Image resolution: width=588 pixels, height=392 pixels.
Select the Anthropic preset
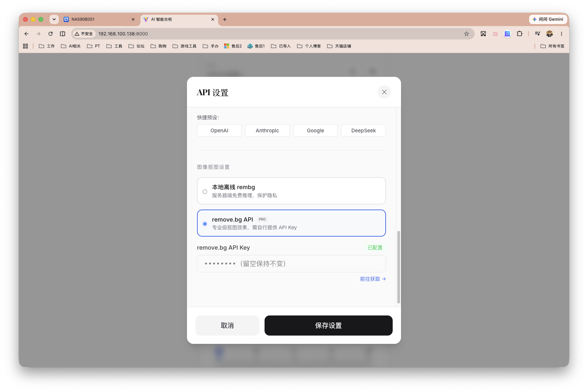[x=267, y=131]
